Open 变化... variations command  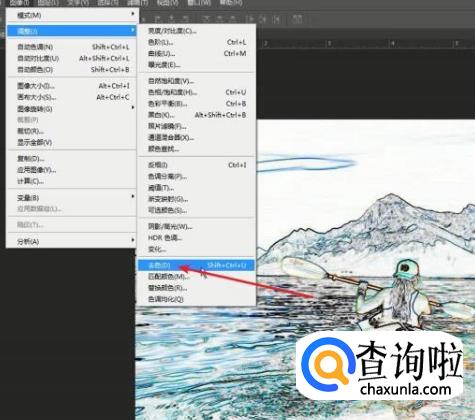[197, 249]
